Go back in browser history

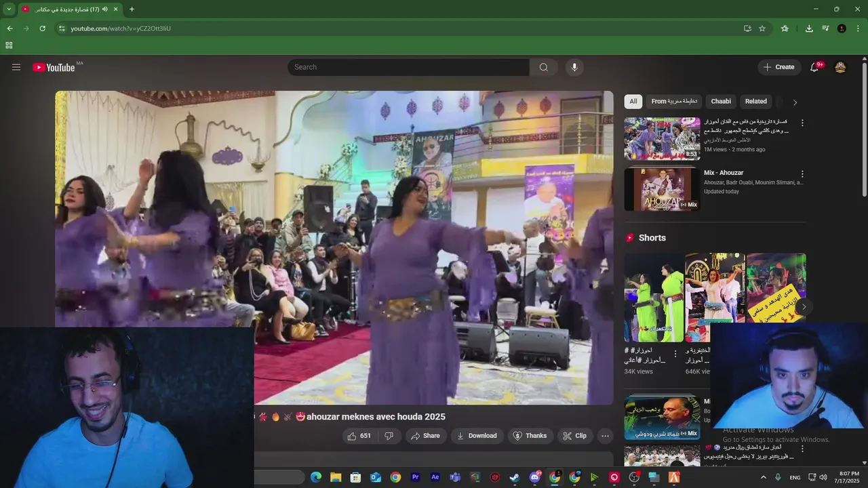tap(9, 28)
